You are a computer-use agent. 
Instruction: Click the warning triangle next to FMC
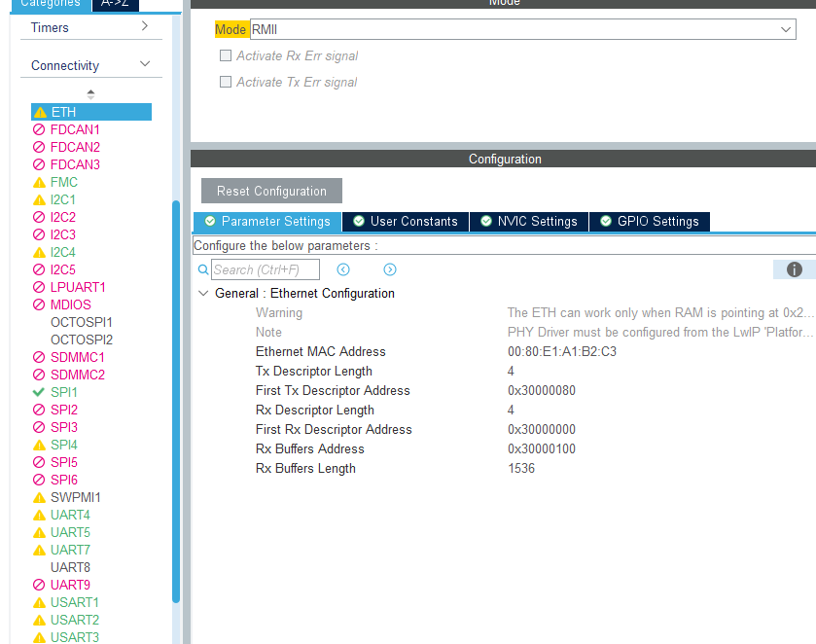(40, 181)
